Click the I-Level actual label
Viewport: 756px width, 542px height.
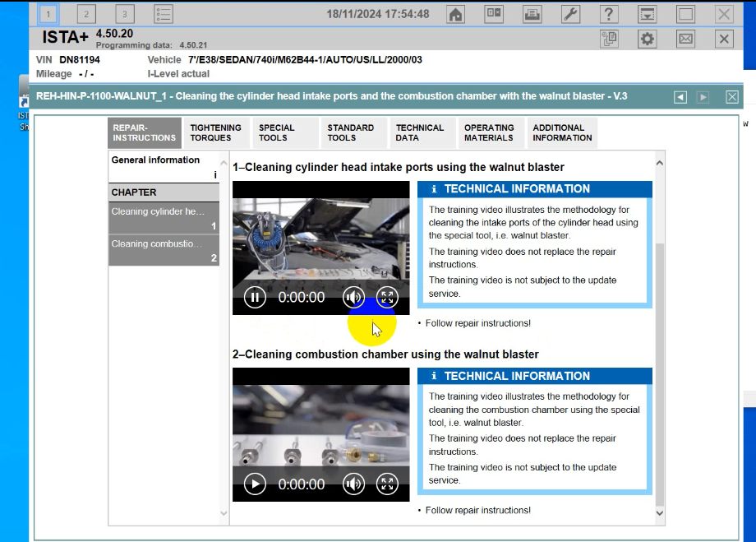click(x=178, y=74)
